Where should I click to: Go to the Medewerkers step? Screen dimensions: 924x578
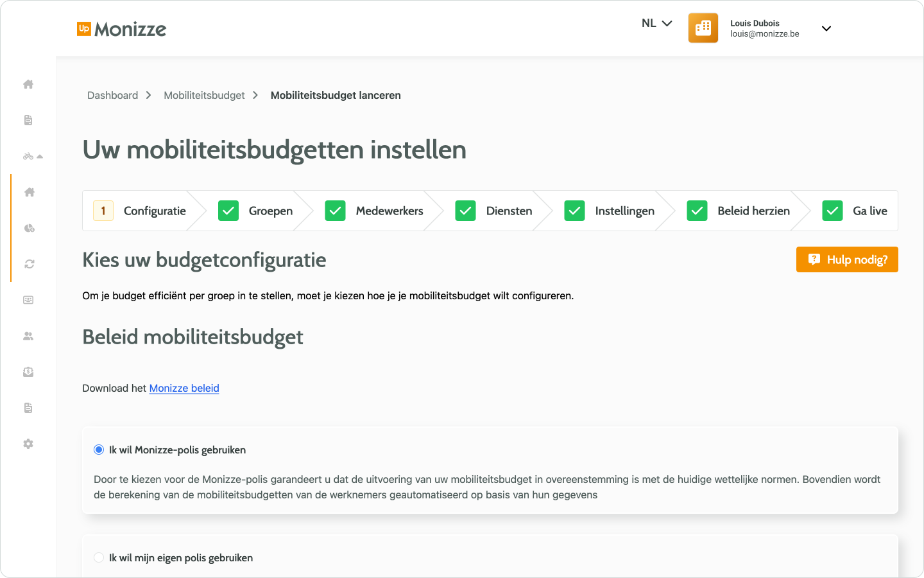389,211
